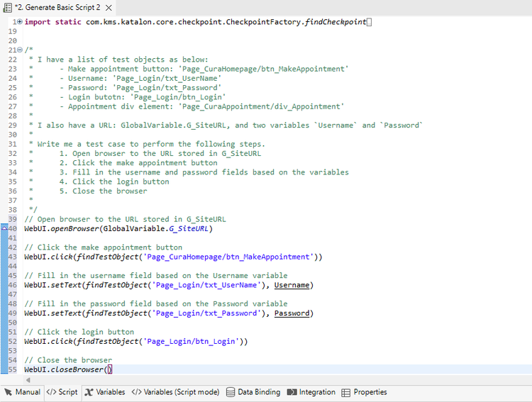Click the marker beside line number 40
The image size is (532, 402).
point(4,228)
